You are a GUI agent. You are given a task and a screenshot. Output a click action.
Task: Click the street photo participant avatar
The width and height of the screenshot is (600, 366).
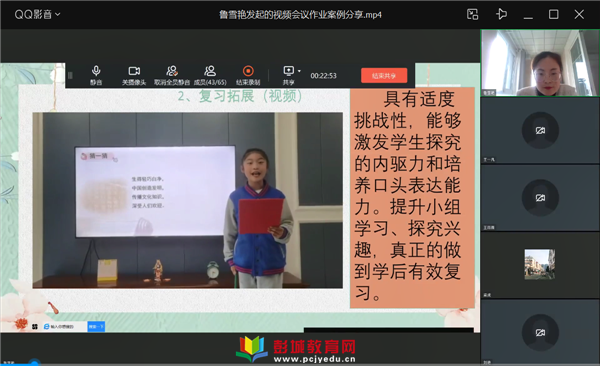[x=540, y=264]
